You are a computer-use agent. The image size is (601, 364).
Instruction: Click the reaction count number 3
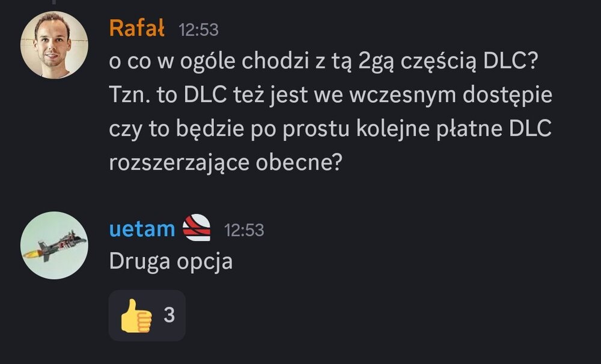(x=169, y=315)
